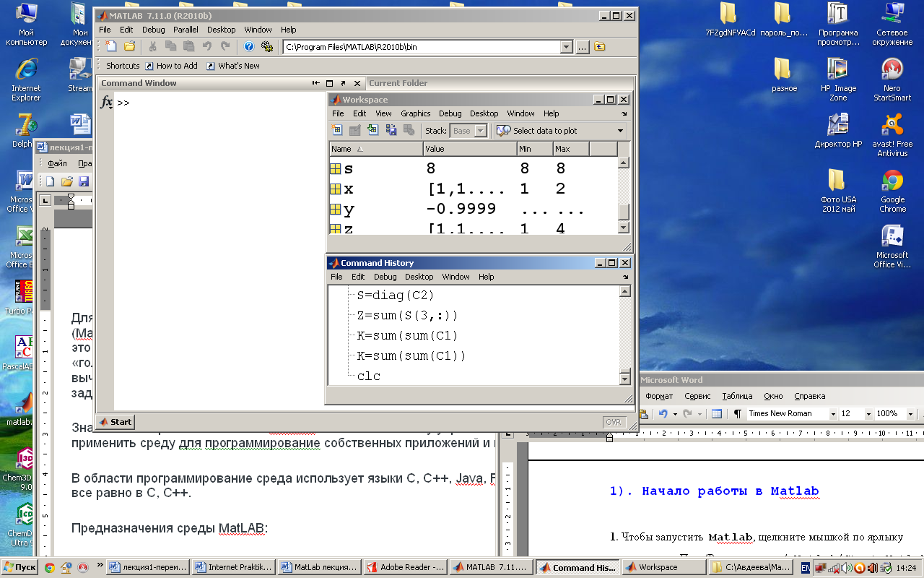Open Пуск start menu

(19, 567)
